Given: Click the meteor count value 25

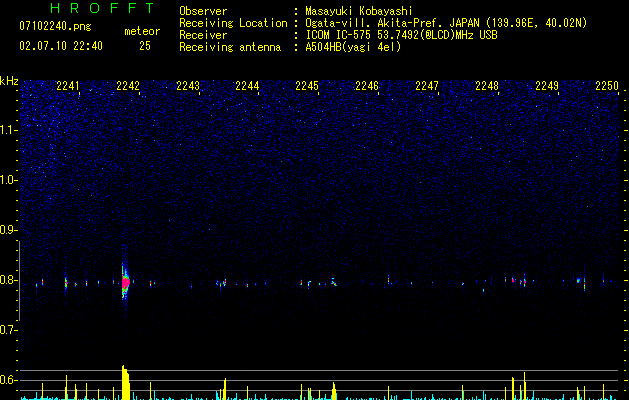Looking at the screenshot, I should click(145, 46).
